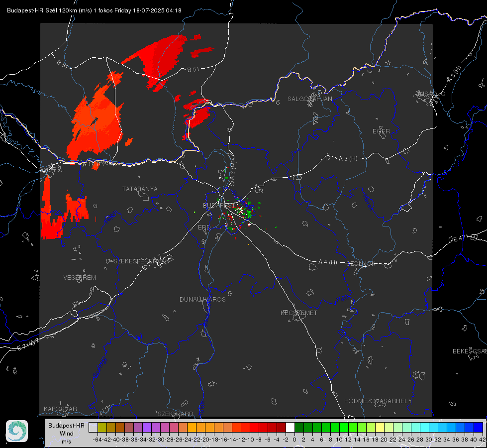Click the ERD town label
Viewport: 487px width, 448px height.
pos(204,227)
